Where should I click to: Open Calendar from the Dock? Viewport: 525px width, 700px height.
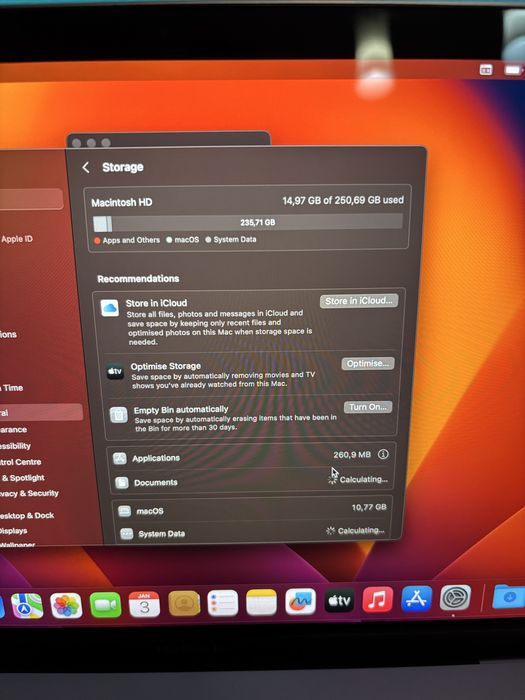(x=144, y=604)
